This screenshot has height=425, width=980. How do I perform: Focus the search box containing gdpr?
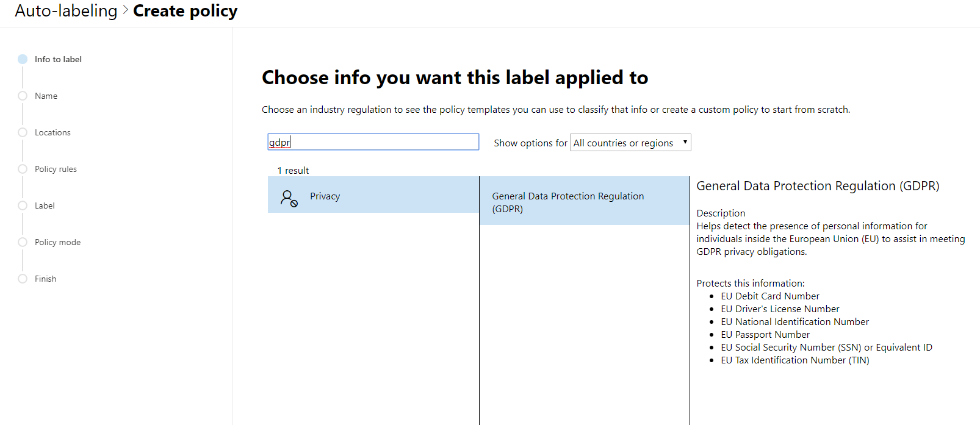[x=373, y=142]
